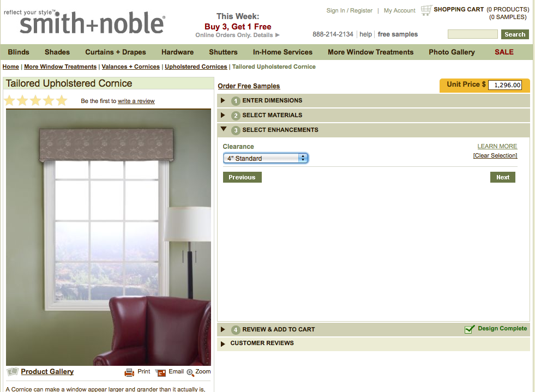Click the Email envelope icon
Viewport: 535px width, 392px height.
[160, 372]
